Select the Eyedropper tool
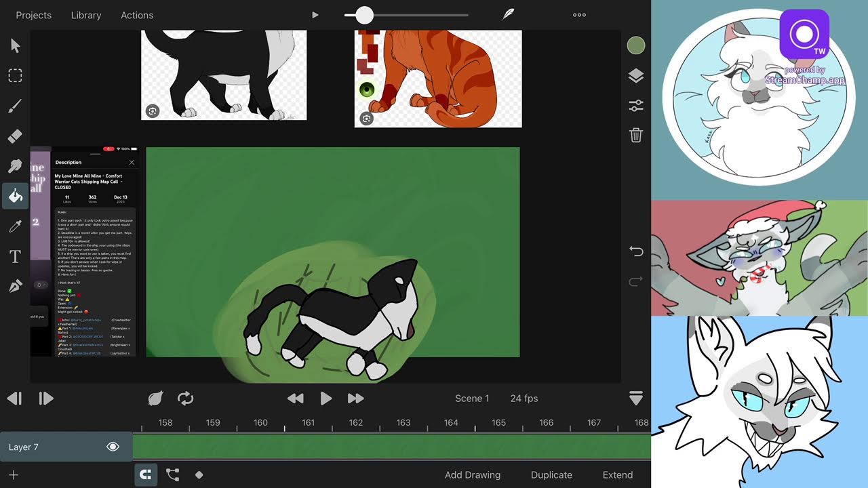Image resolution: width=868 pixels, height=488 pixels. [x=15, y=226]
